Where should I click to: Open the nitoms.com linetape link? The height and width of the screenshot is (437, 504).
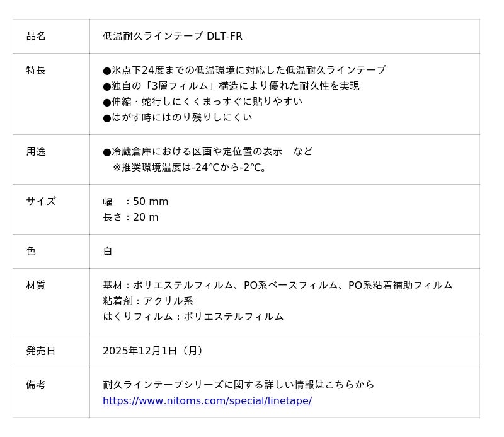pyautogui.click(x=207, y=400)
